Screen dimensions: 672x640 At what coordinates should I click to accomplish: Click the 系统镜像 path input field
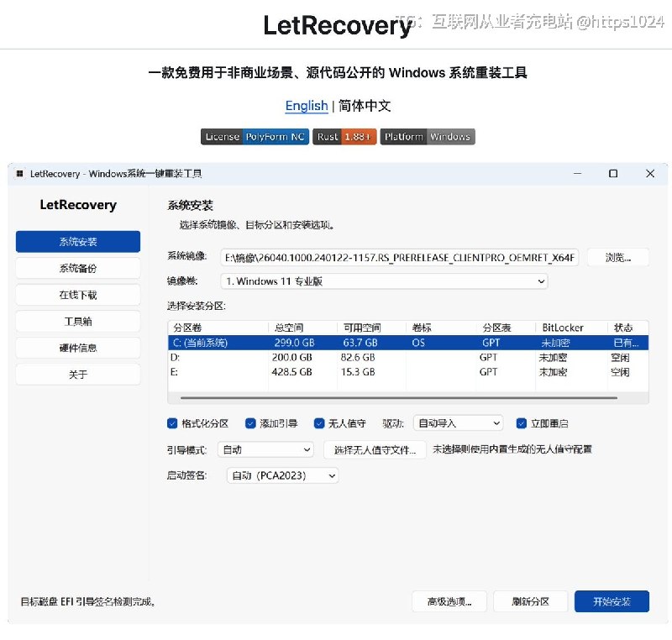400,258
